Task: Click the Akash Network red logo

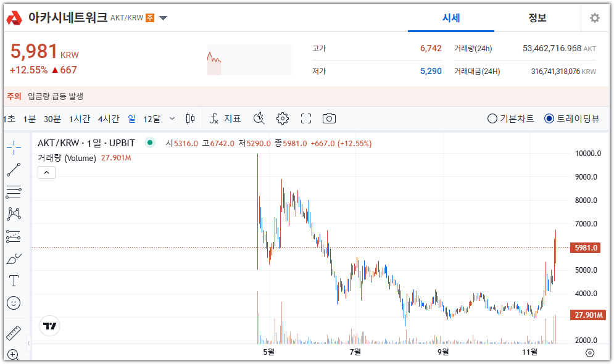Action: point(14,18)
